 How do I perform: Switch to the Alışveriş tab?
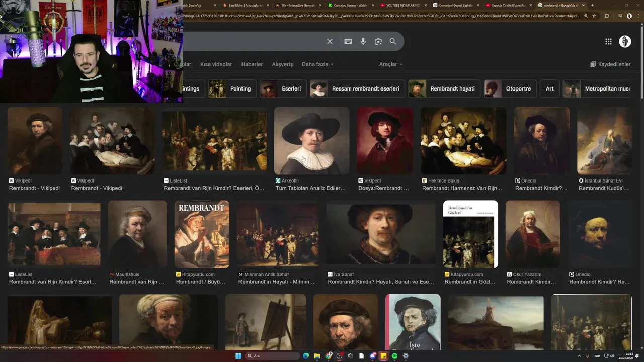[x=282, y=64]
